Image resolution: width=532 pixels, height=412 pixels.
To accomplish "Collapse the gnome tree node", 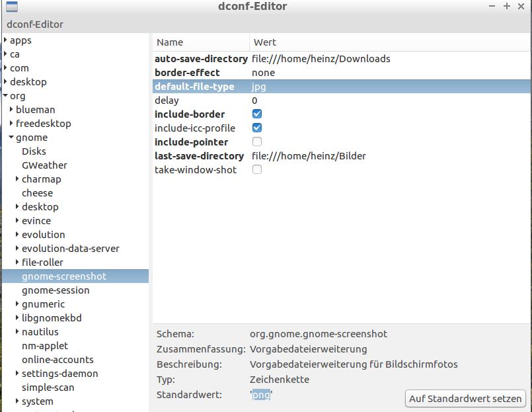I will click(x=11, y=137).
